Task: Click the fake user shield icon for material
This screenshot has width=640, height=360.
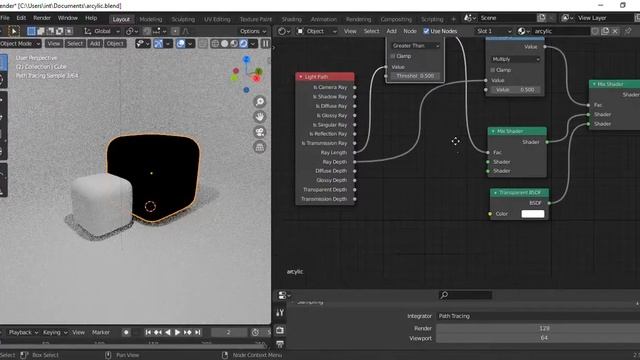Action: pyautogui.click(x=596, y=31)
